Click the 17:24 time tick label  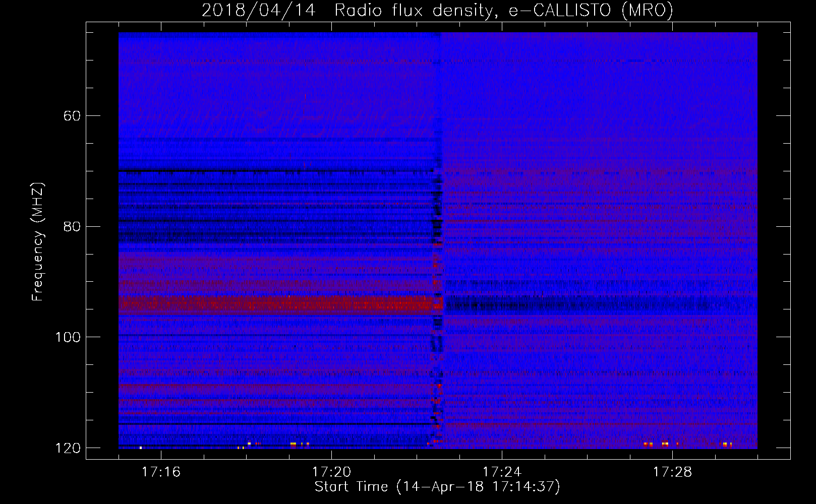(502, 472)
